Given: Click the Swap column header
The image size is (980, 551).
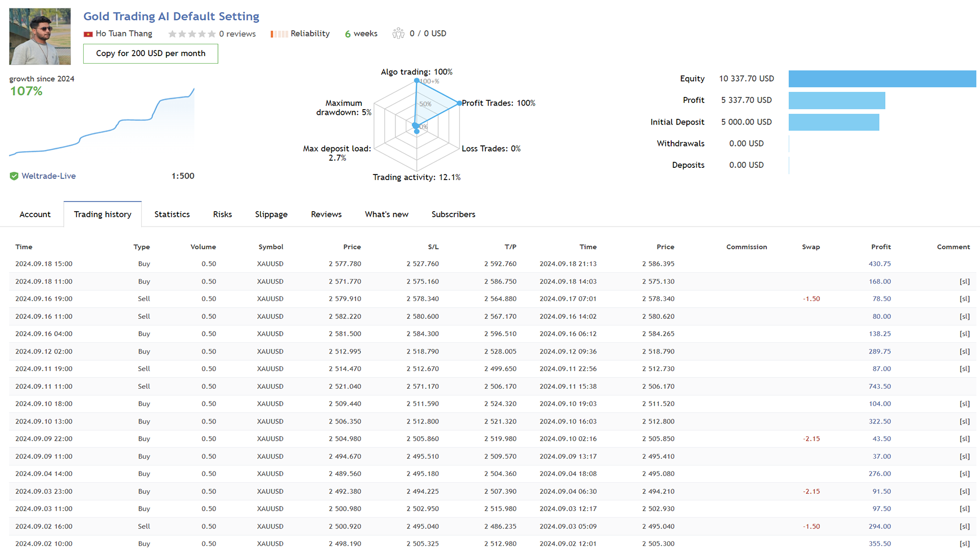Looking at the screenshot, I should point(811,247).
